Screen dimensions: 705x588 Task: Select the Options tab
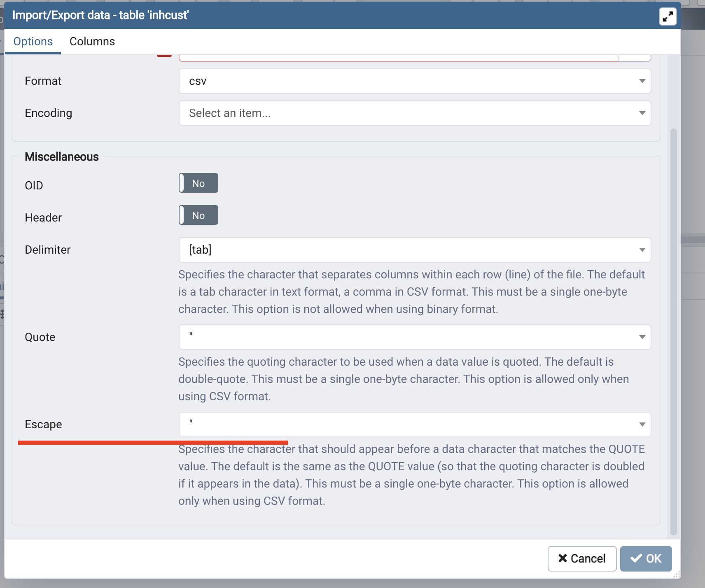[x=33, y=42]
